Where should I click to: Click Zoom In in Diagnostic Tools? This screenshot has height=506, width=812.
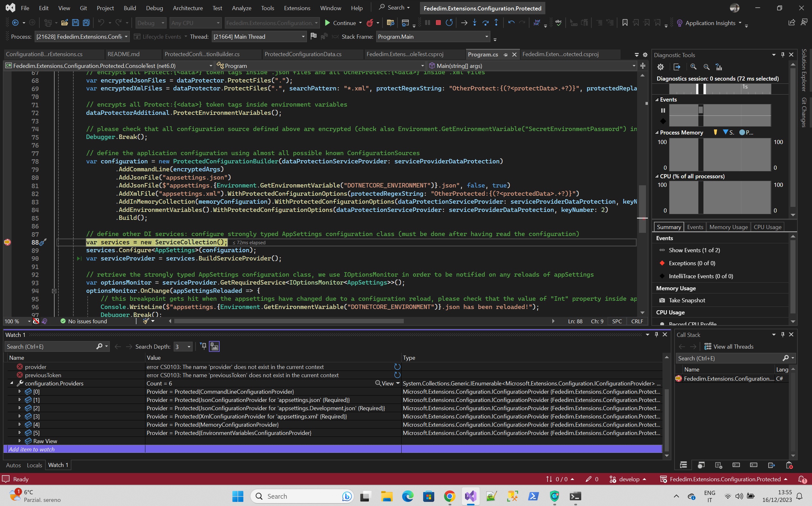(x=694, y=67)
